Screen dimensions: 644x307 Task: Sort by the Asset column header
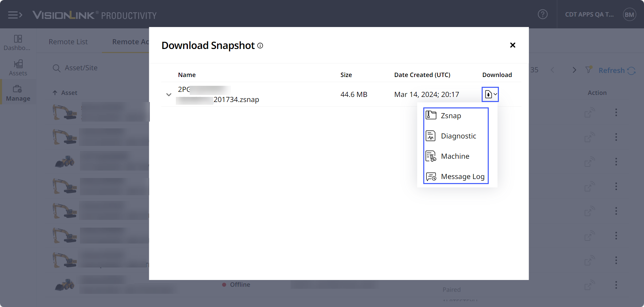[x=69, y=93]
